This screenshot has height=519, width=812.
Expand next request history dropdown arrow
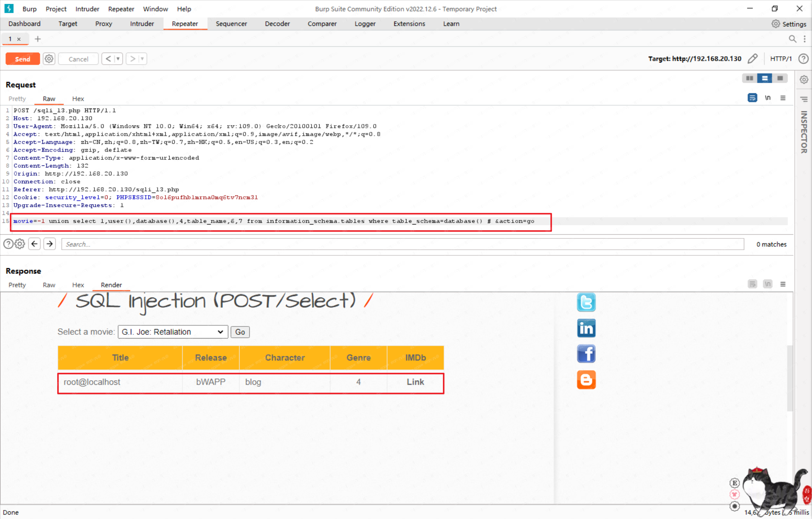coord(142,59)
